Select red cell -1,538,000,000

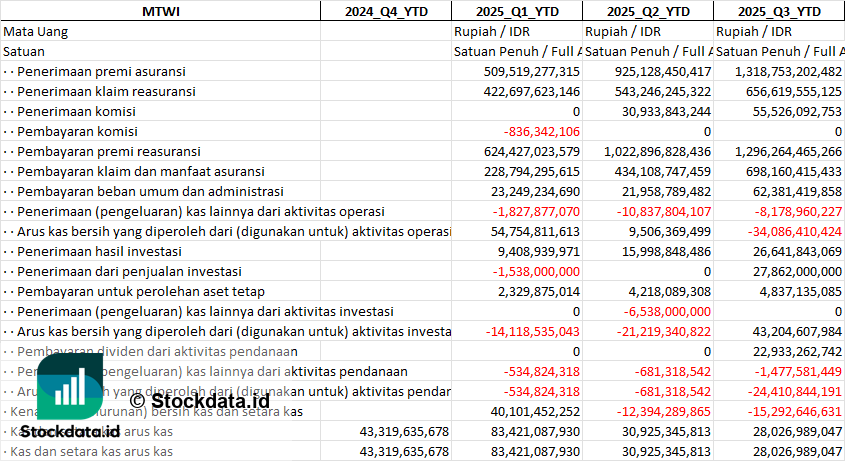(517, 271)
